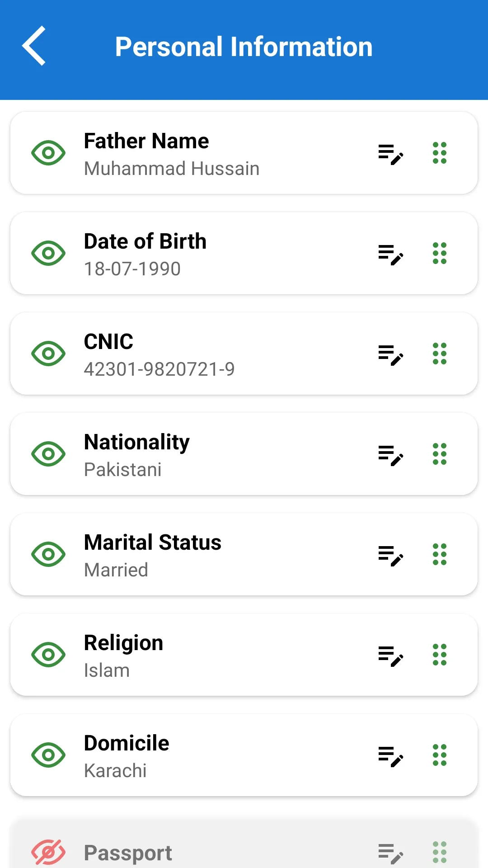Hide the Date of Birth field
Screen dimensions: 488x868
48,253
